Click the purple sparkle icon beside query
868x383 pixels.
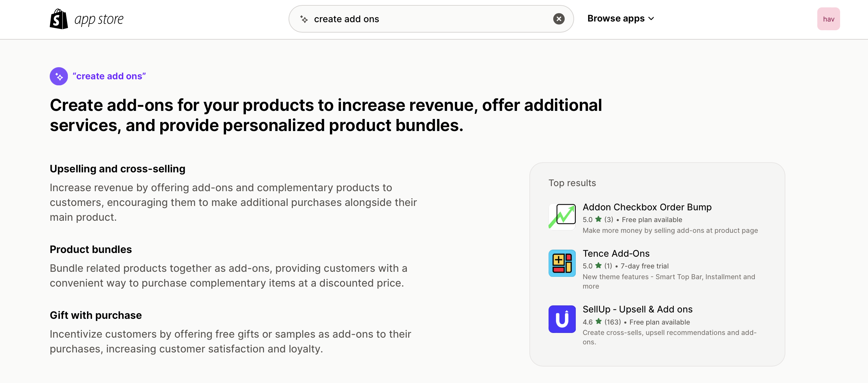(59, 76)
